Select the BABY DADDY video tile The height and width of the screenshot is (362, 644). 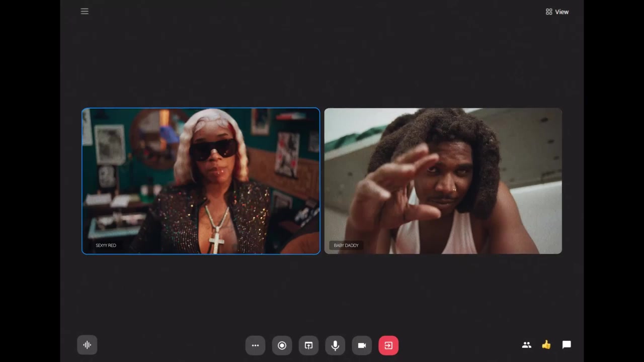443,181
